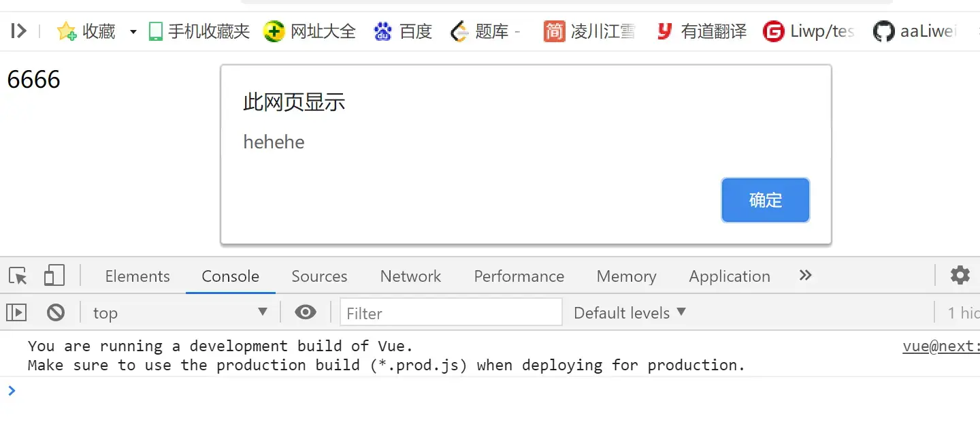
Task: Open the DevTools settings gear
Action: (x=960, y=276)
